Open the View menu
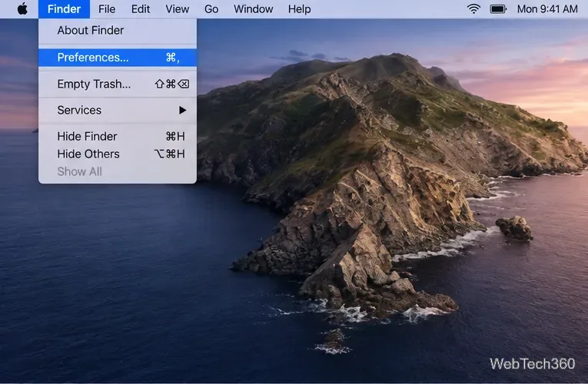 pos(177,9)
